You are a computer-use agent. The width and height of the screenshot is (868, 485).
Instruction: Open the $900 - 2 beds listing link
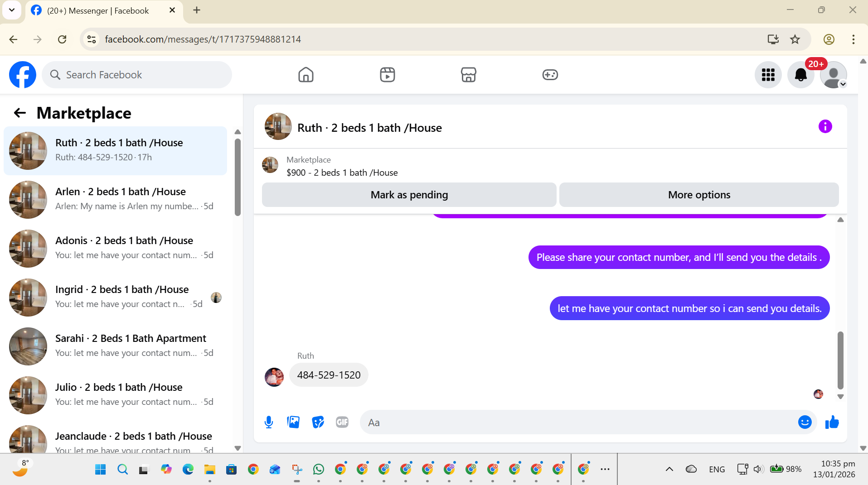[x=342, y=173]
